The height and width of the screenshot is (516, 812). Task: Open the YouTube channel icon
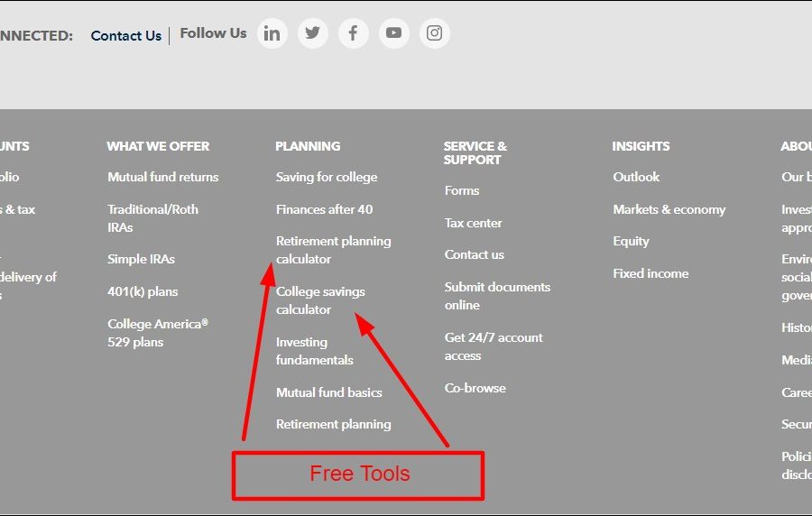(x=393, y=33)
